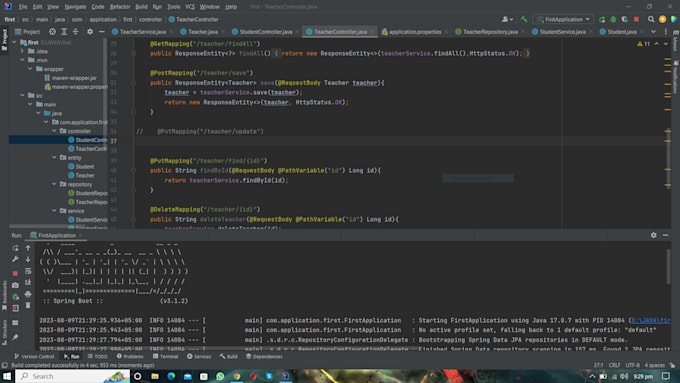
Task: Click the print icon in Run panel
Action: tap(28, 294)
